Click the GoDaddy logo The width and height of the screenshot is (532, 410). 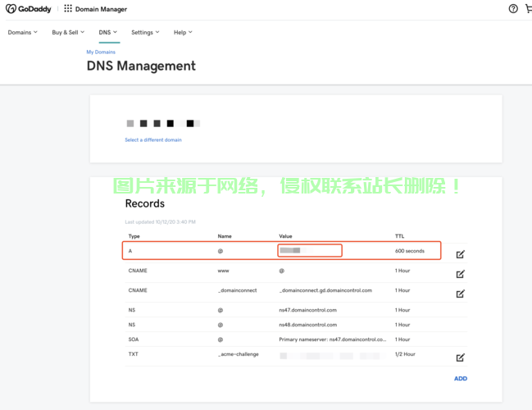pos(29,9)
